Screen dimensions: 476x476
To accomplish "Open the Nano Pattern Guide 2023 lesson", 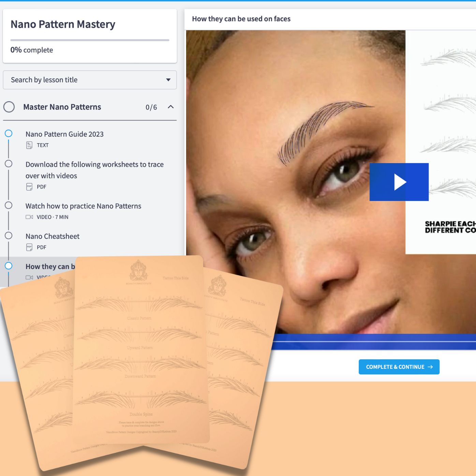I will [x=64, y=134].
